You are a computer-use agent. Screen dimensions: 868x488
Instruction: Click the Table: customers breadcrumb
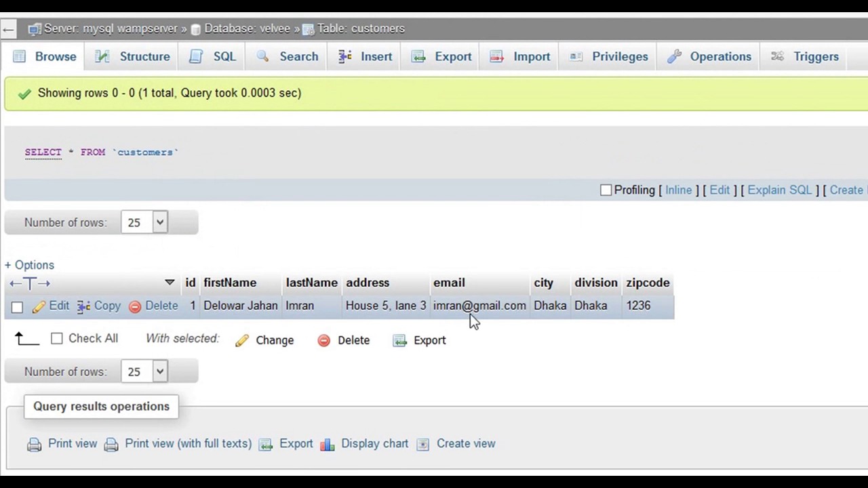tap(361, 29)
